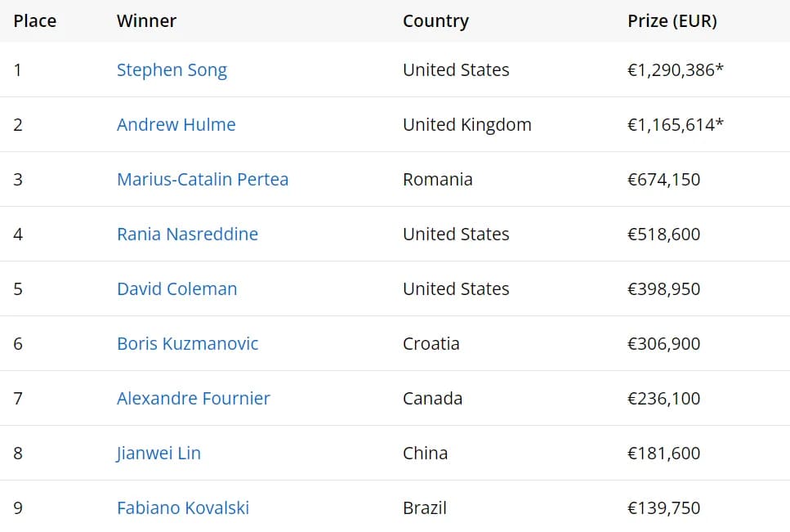This screenshot has height=532, width=790.
Task: Open Alexandre Fournier's profile link
Action: coord(194,399)
